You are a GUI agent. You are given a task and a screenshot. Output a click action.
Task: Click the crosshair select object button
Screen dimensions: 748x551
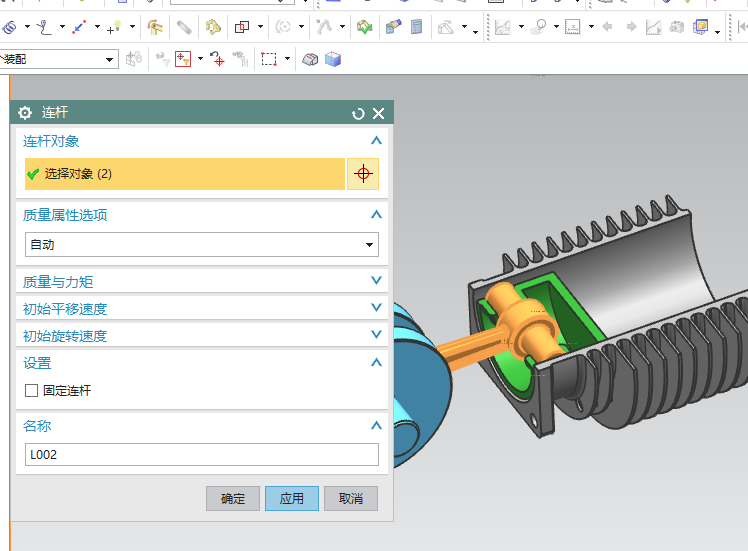(363, 174)
